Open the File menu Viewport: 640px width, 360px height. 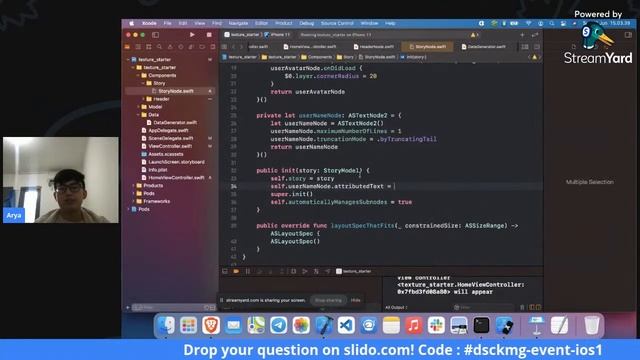coord(167,23)
